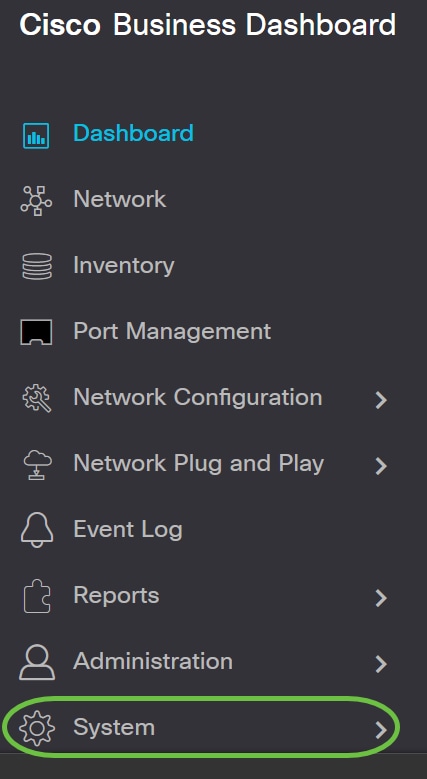Click the System gear icon

point(37,728)
